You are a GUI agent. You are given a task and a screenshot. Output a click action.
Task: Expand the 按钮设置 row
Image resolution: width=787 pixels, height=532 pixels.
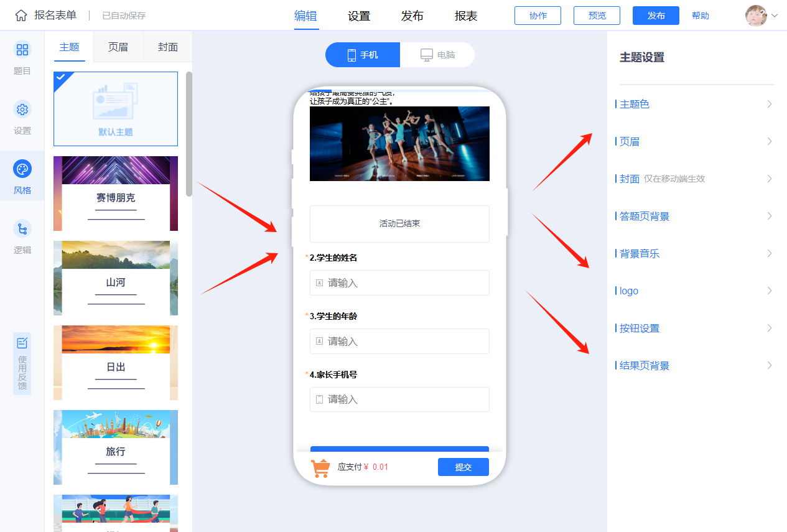[x=696, y=328]
